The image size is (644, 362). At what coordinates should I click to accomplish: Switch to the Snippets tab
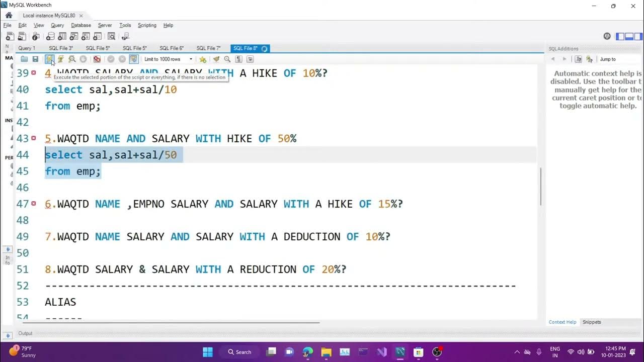[592, 322]
